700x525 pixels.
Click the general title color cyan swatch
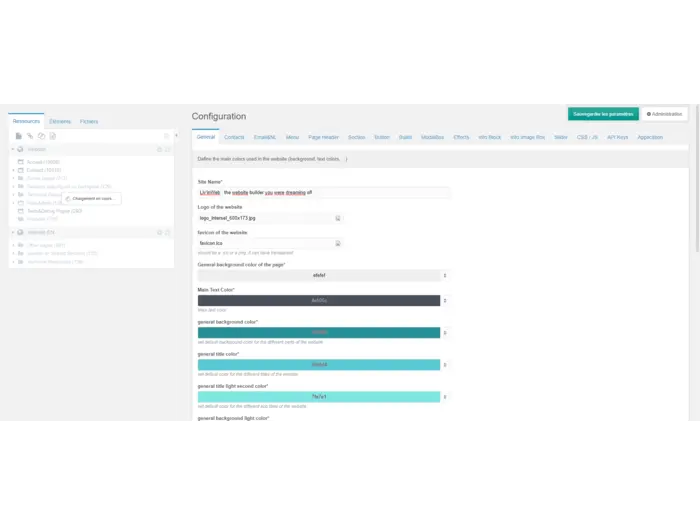[319, 364]
